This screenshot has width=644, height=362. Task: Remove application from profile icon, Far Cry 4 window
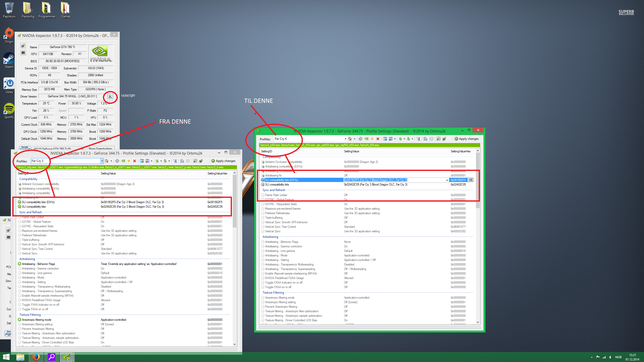(390, 139)
